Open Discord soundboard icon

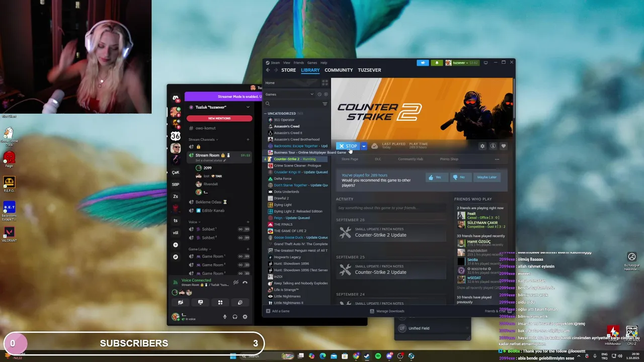[240, 303]
